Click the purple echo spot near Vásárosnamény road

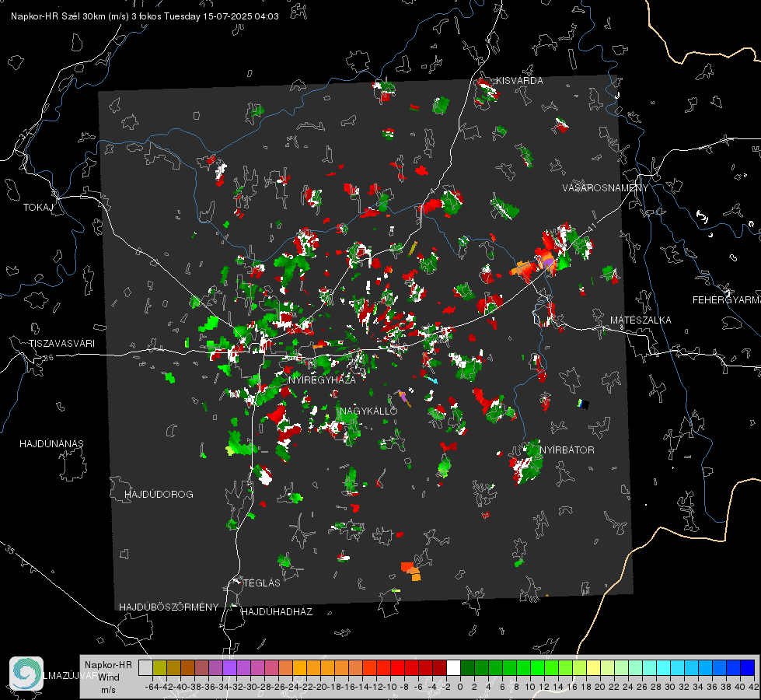[x=549, y=264]
